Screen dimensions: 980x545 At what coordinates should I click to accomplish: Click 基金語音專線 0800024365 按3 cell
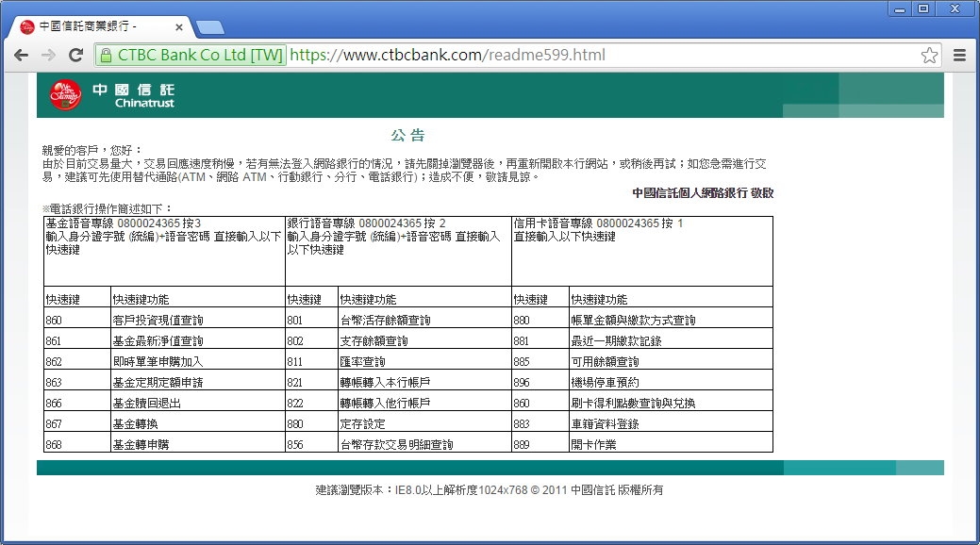coord(164,251)
